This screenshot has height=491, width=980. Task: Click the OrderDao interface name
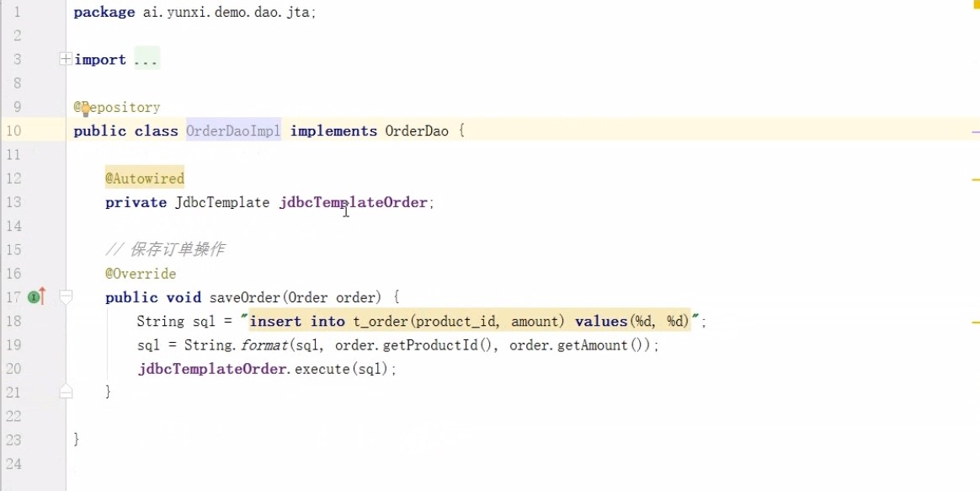pos(417,131)
